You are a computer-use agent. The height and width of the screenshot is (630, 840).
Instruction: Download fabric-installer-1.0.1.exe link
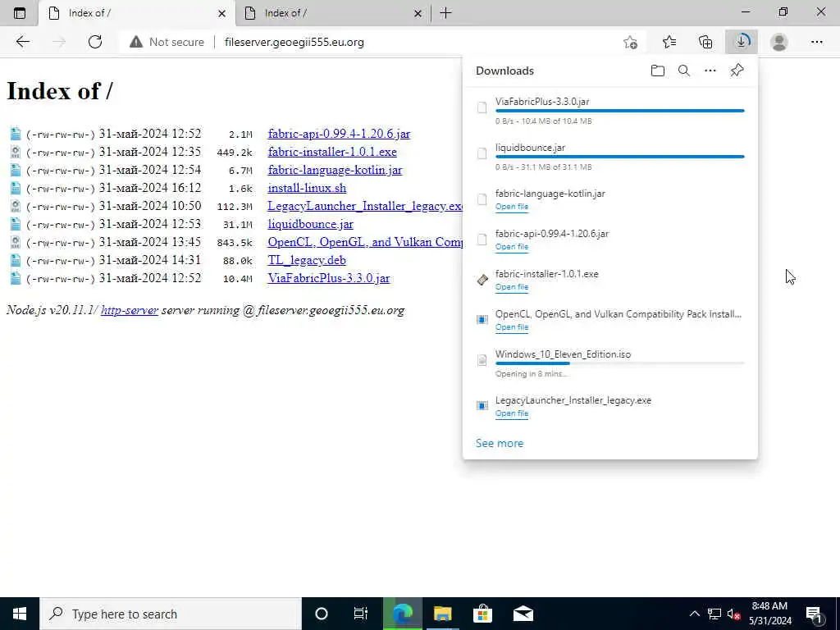click(x=332, y=152)
